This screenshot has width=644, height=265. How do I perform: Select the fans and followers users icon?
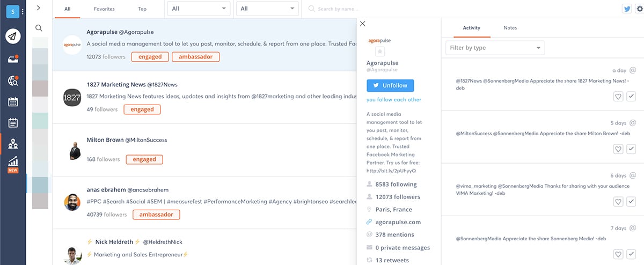click(x=13, y=144)
